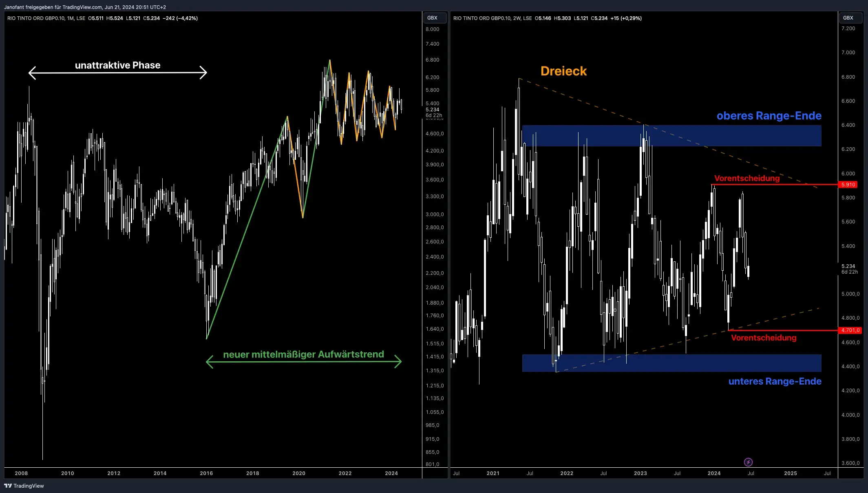Select the red 4.701,0 price label

[850, 330]
